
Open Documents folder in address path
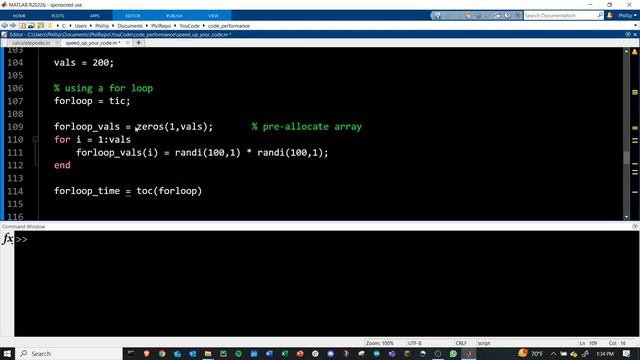(x=130, y=26)
